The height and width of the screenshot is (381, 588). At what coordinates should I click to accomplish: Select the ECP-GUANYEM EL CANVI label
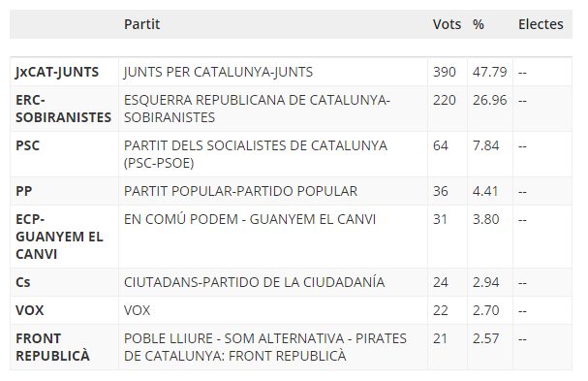[59, 237]
